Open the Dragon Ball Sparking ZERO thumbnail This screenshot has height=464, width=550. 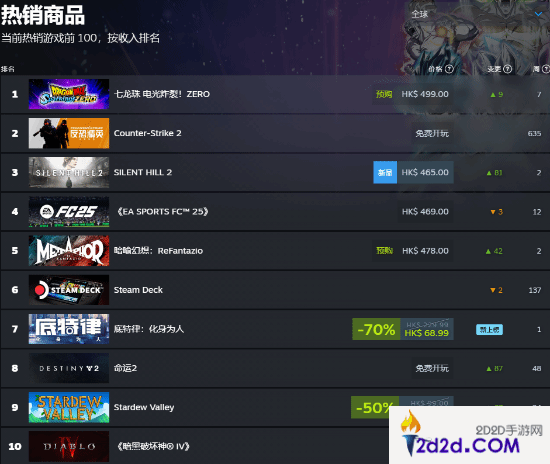69,94
